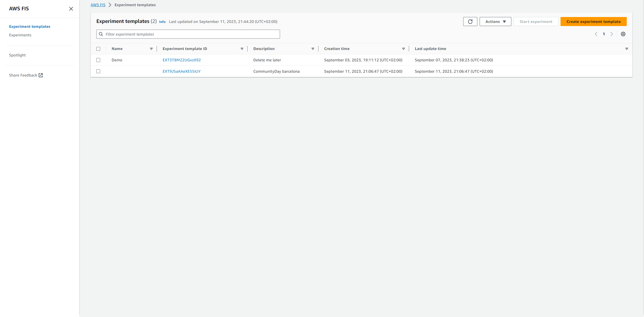Sort by Name column arrow
Image resolution: width=644 pixels, height=317 pixels.
pyautogui.click(x=151, y=49)
